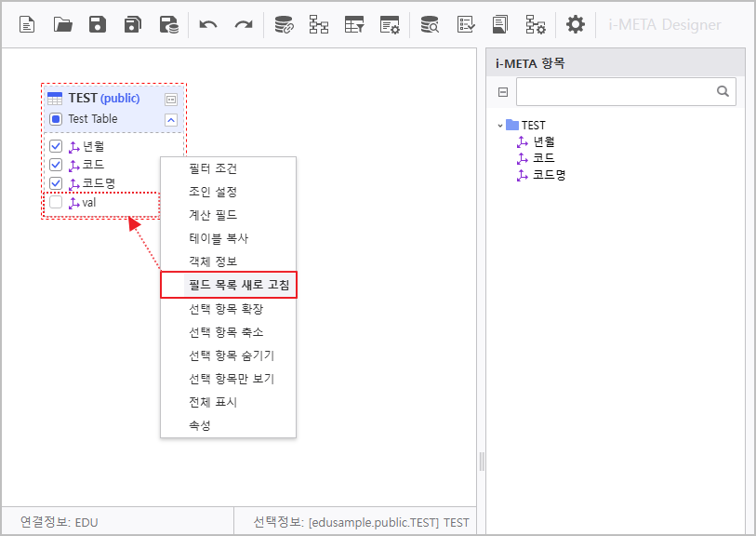The height and width of the screenshot is (536, 756).
Task: Check the val field checkbox
Action: (x=56, y=202)
